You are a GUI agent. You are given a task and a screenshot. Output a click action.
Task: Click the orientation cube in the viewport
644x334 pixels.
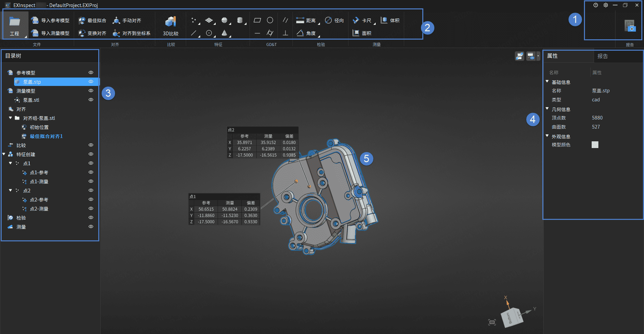click(x=512, y=317)
